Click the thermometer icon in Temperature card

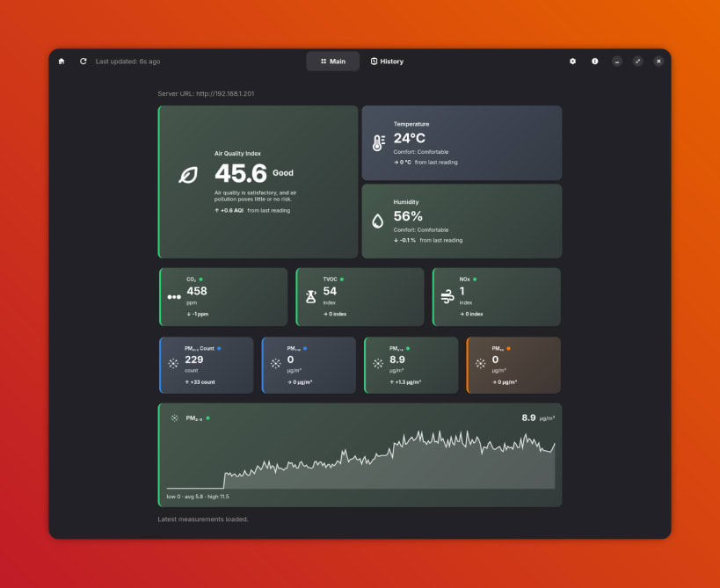(378, 142)
